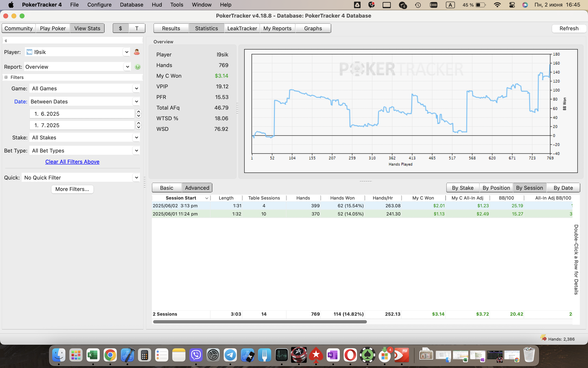
Task: Switch to the Graphs tab
Action: [313, 28]
